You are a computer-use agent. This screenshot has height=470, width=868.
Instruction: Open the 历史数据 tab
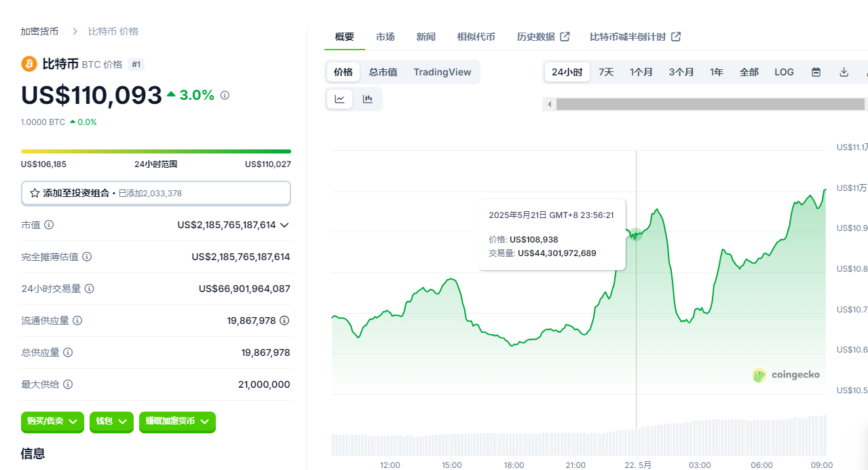click(543, 37)
